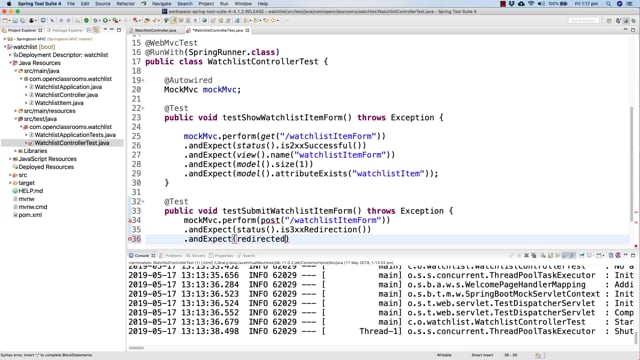Click the error marker on line 36
Image resolution: width=640 pixels, height=360 pixels.
click(x=130, y=239)
